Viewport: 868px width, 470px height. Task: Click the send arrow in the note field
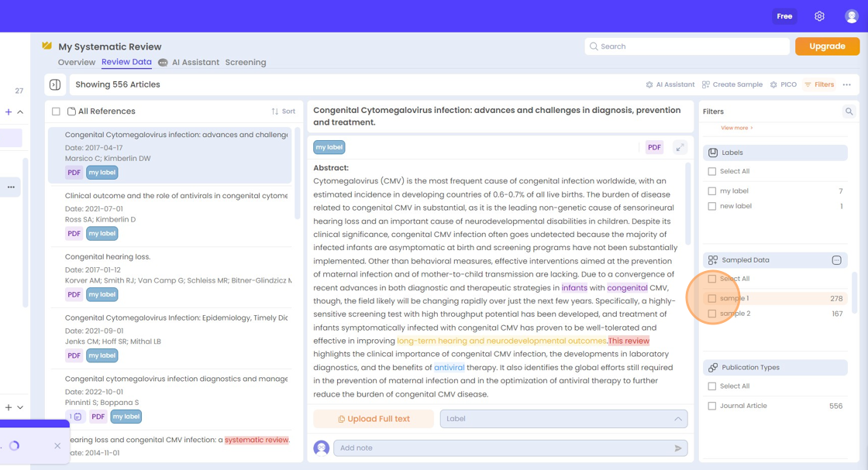coord(677,448)
